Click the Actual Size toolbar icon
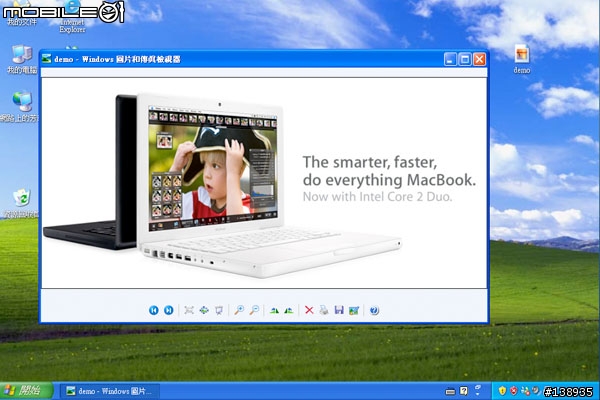Viewport: 600px width, 400px height. (204, 310)
